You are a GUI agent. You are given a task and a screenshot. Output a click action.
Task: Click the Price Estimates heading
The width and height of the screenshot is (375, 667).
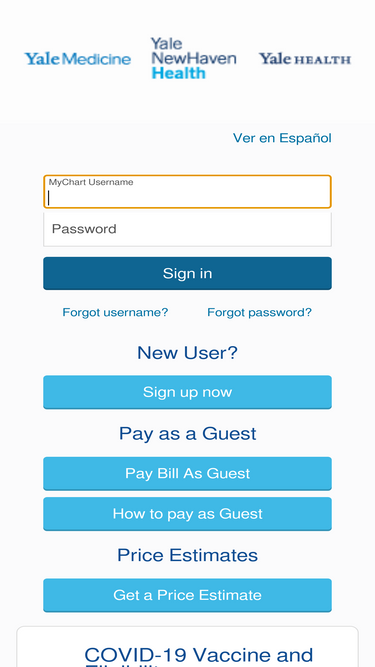coord(188,555)
